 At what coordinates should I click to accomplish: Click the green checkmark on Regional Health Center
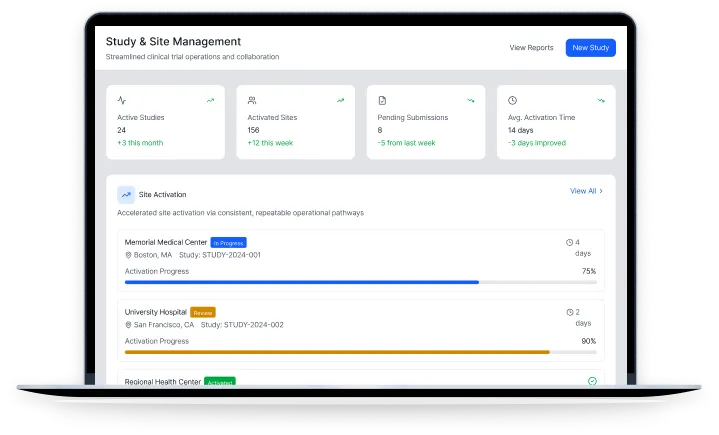point(592,381)
